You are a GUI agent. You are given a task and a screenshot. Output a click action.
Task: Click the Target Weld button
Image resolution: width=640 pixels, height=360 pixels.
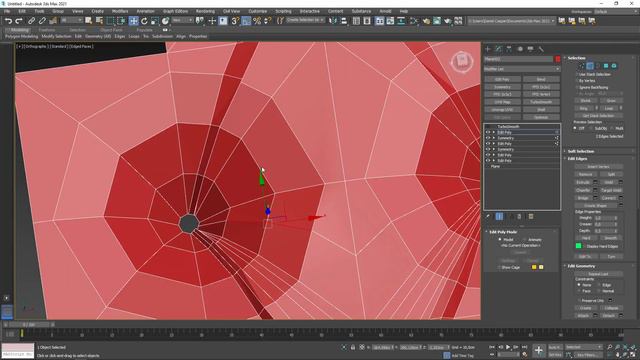pos(611,190)
